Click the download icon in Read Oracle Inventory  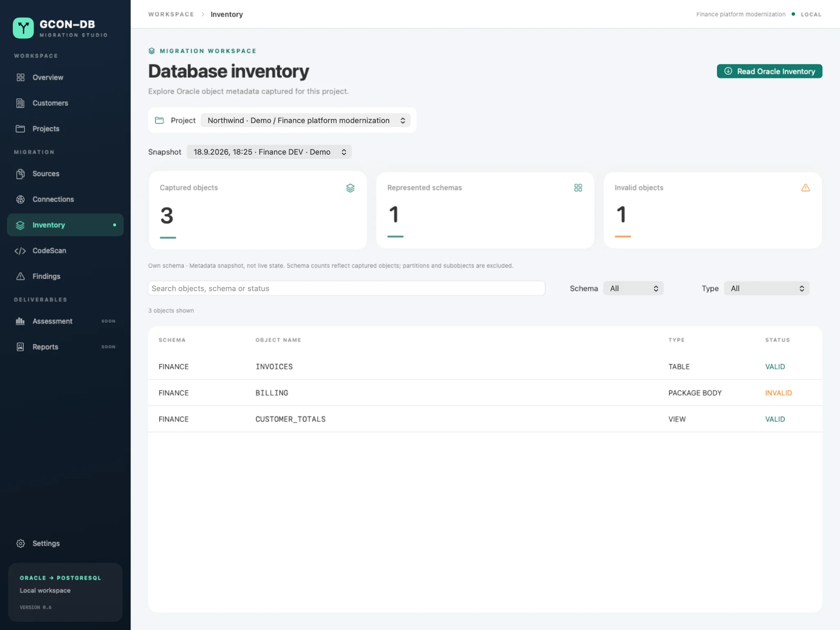[x=728, y=71]
